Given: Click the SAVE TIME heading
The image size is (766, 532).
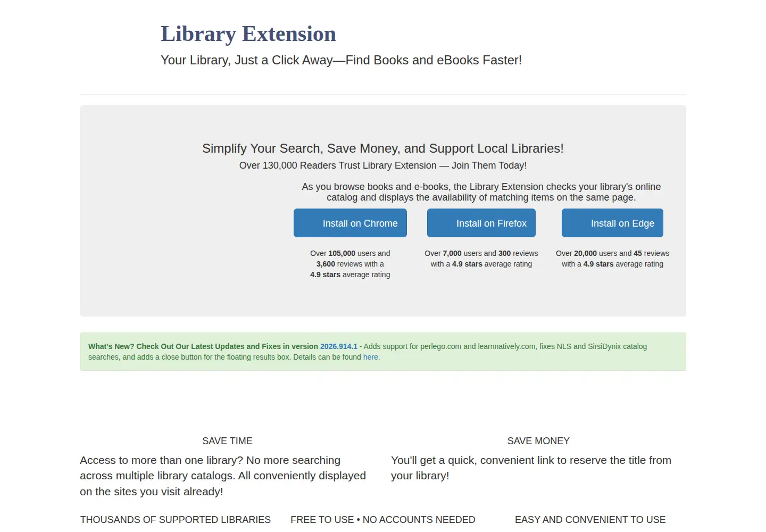Looking at the screenshot, I should (227, 441).
